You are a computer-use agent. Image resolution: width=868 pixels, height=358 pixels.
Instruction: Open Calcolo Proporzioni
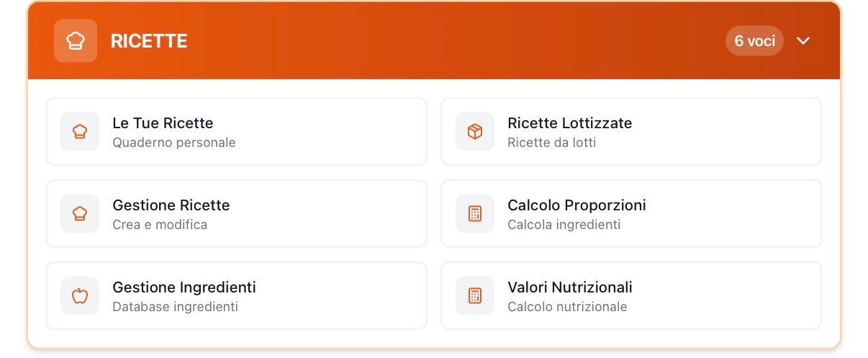click(x=577, y=205)
